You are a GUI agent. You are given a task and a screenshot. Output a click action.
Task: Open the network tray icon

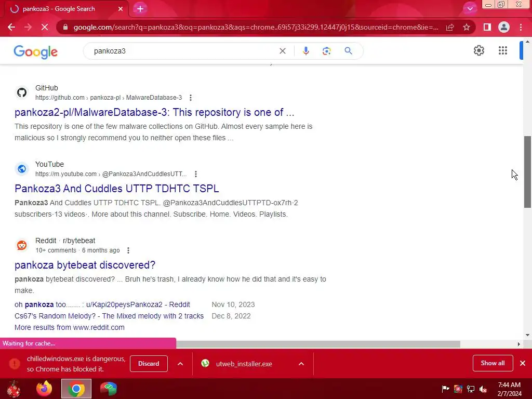pos(471,389)
